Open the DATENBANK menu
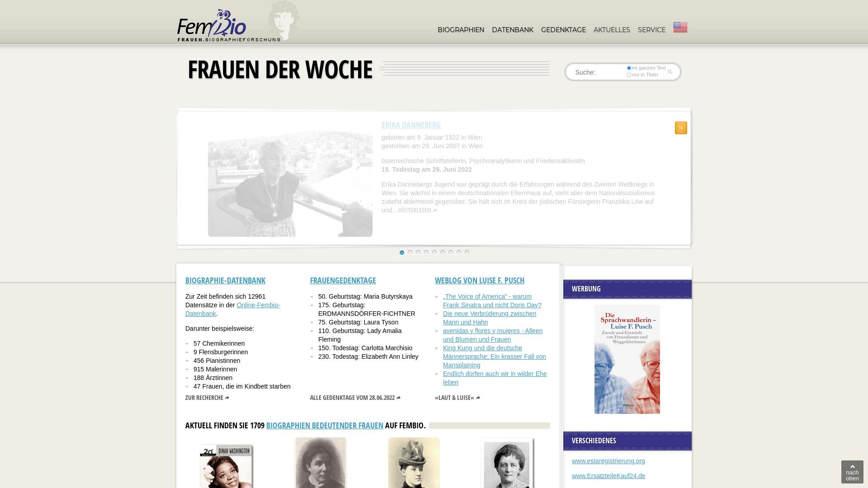The height and width of the screenshot is (488, 868). (x=513, y=30)
